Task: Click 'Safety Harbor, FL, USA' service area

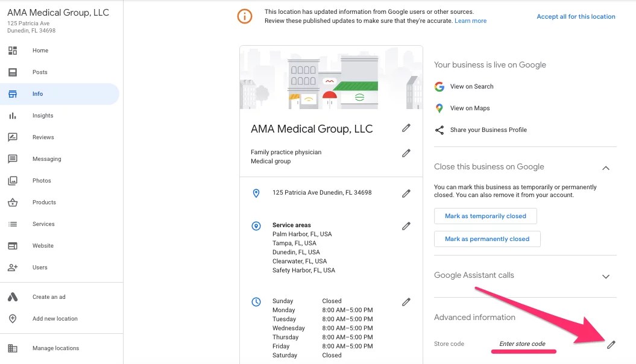Action: tap(303, 271)
